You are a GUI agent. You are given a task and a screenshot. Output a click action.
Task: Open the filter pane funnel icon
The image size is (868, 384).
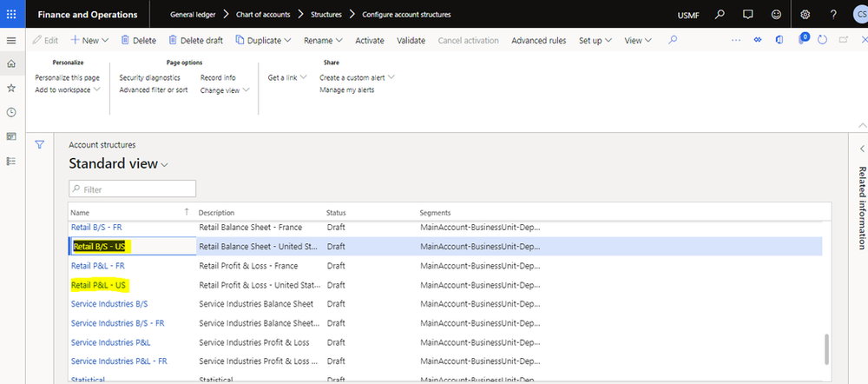click(39, 145)
